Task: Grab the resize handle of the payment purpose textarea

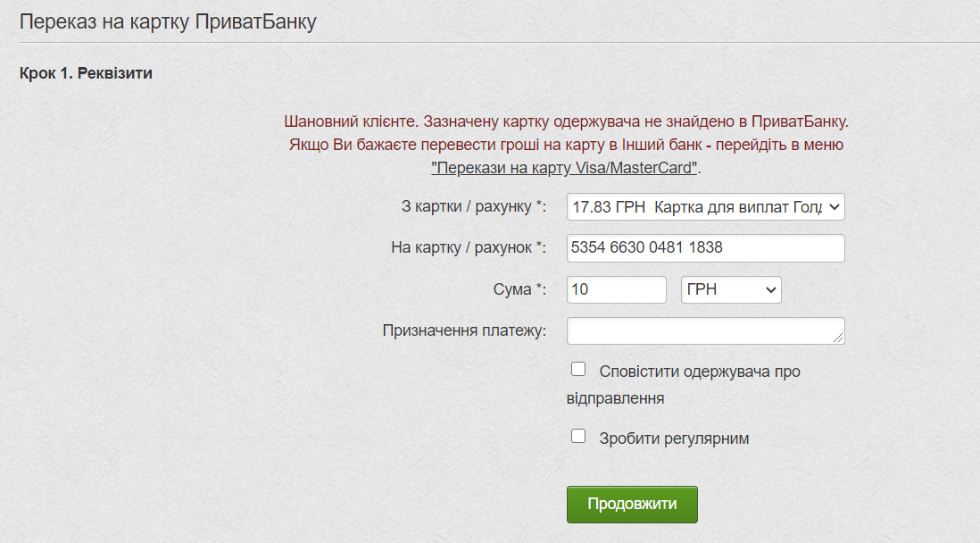Action: [x=838, y=338]
